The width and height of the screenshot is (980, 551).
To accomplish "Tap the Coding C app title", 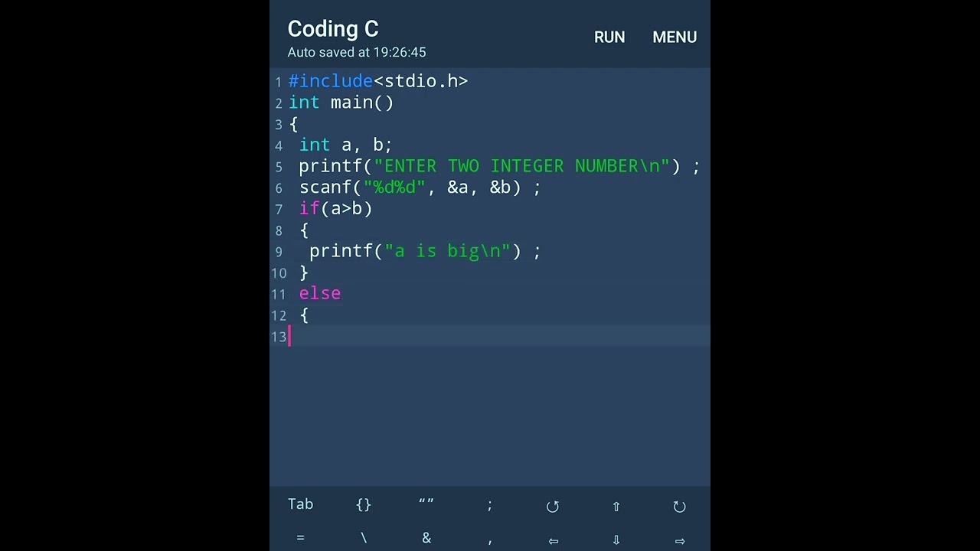I will pyautogui.click(x=333, y=29).
